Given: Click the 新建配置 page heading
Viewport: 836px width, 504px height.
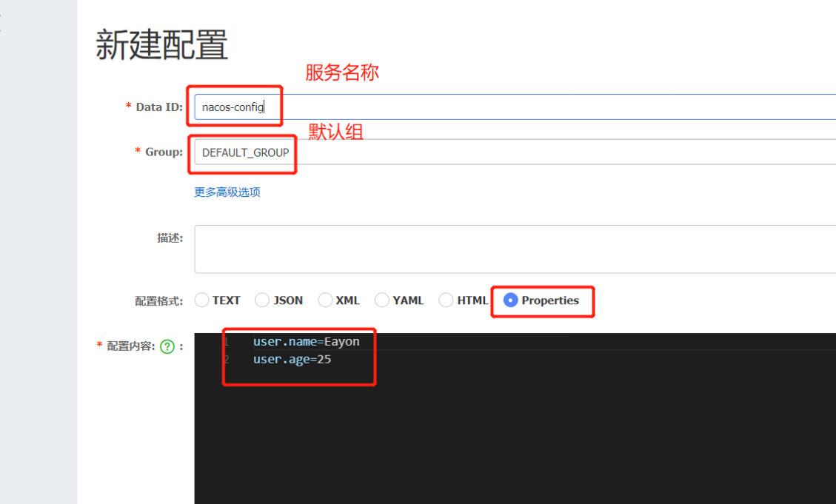Looking at the screenshot, I should 162,44.
